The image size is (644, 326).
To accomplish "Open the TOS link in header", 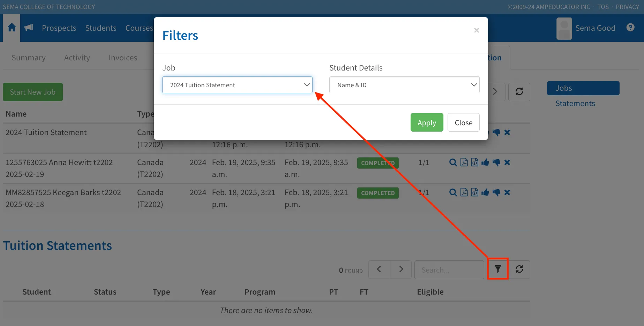I will click(603, 7).
